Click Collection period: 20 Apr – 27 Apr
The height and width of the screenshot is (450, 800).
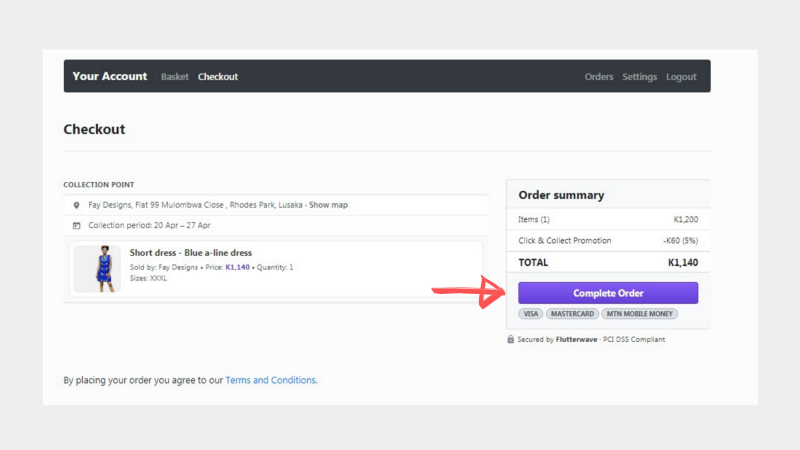click(x=149, y=226)
